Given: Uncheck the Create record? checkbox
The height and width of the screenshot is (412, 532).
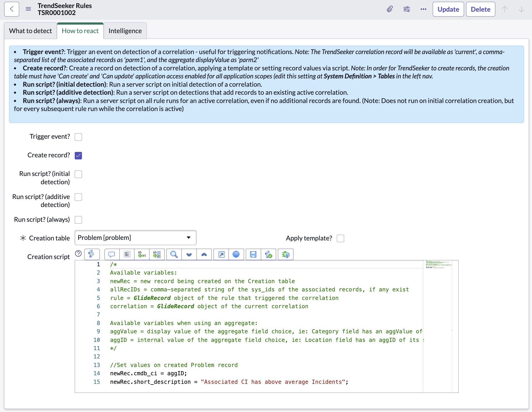Looking at the screenshot, I should click(78, 156).
